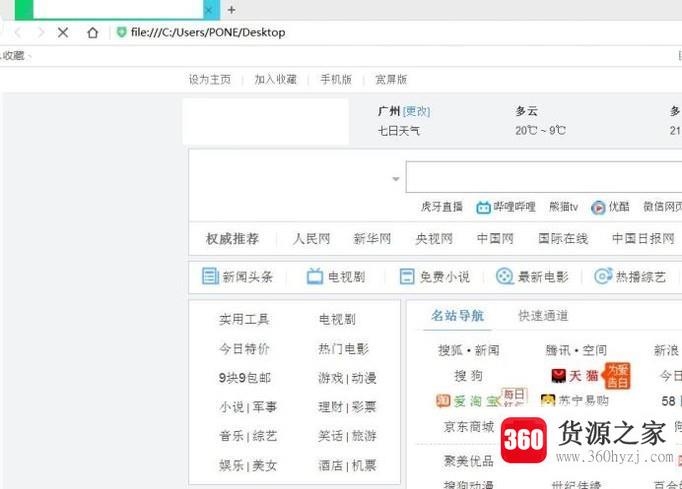Open 理财 link in left panel

coord(331,407)
